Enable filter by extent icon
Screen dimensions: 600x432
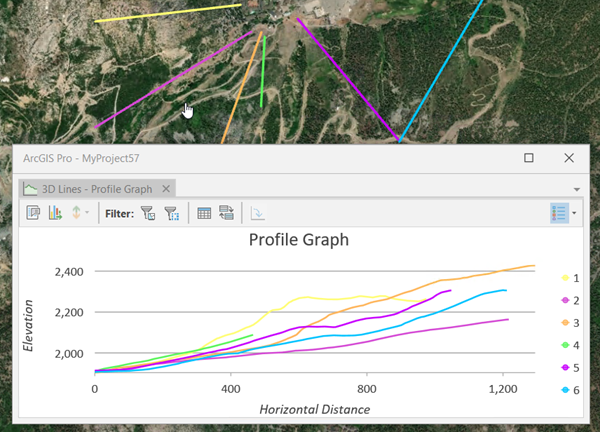pos(171,213)
